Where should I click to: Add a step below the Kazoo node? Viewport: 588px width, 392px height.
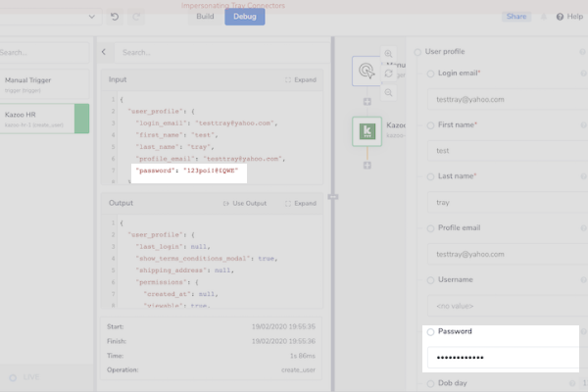pos(367,165)
